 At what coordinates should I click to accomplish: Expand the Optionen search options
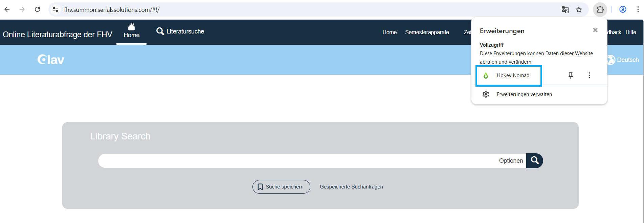pyautogui.click(x=511, y=161)
